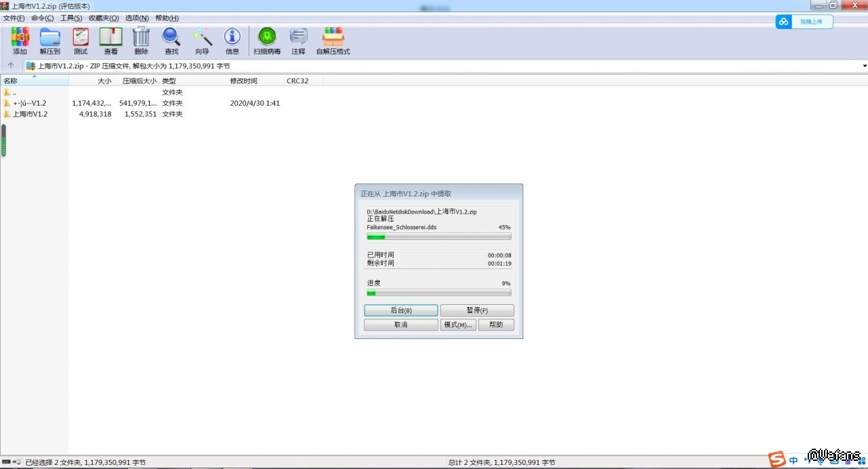
Task: Click the folder icon of the ".." row
Action: click(7, 92)
